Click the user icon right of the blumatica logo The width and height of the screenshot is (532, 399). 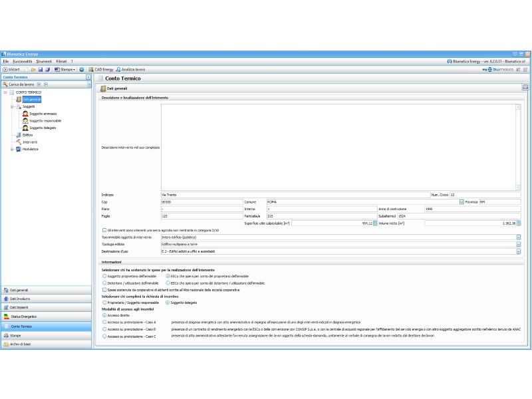click(x=518, y=70)
